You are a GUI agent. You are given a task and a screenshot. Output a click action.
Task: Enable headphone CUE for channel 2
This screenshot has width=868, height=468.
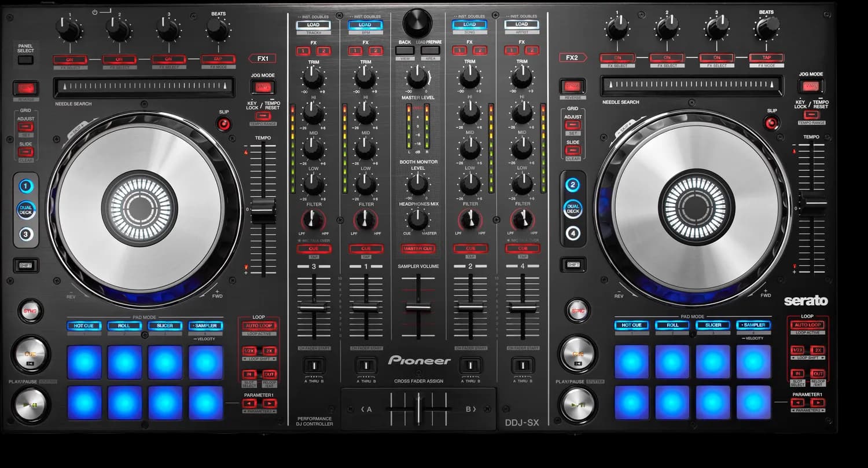pyautogui.click(x=470, y=248)
